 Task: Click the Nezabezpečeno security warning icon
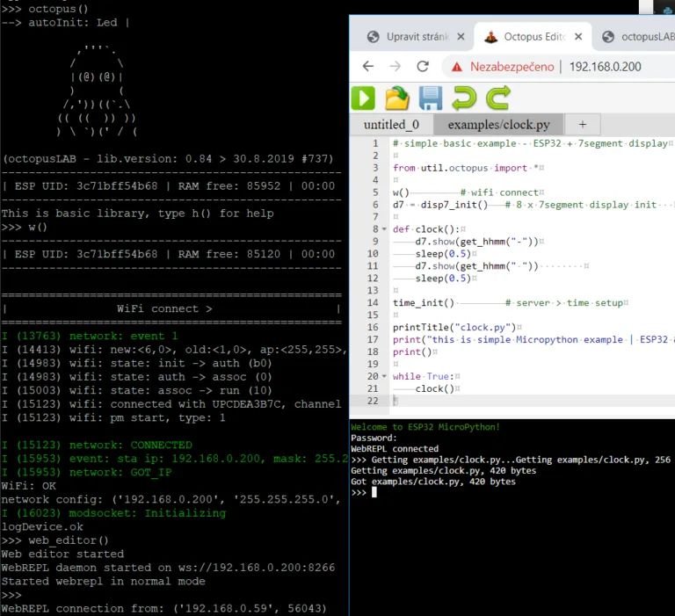point(457,67)
